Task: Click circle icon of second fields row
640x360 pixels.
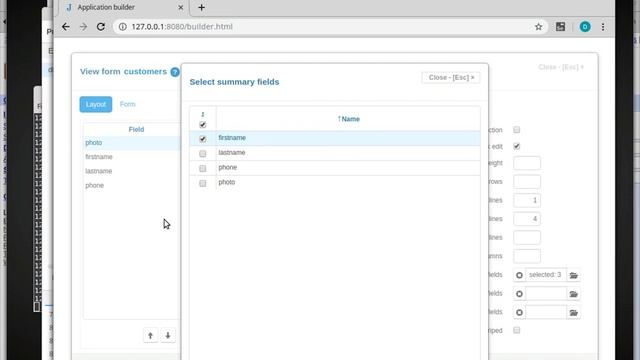Action: (x=519, y=294)
